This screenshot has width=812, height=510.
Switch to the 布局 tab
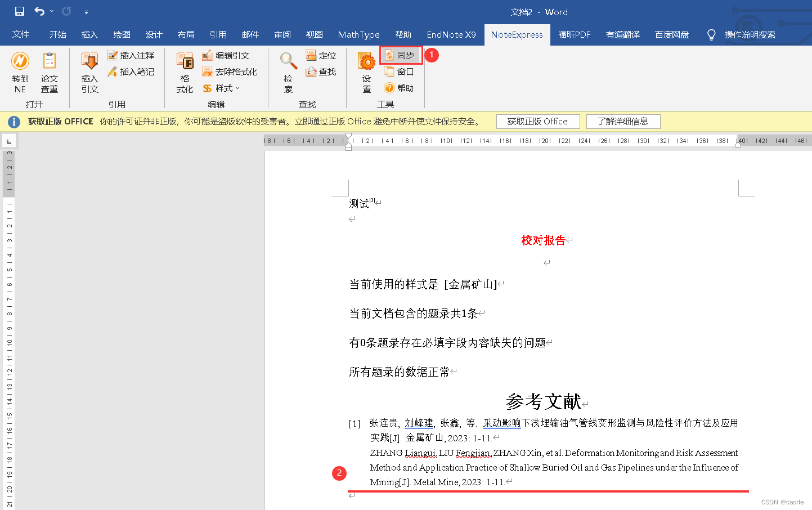pyautogui.click(x=186, y=34)
